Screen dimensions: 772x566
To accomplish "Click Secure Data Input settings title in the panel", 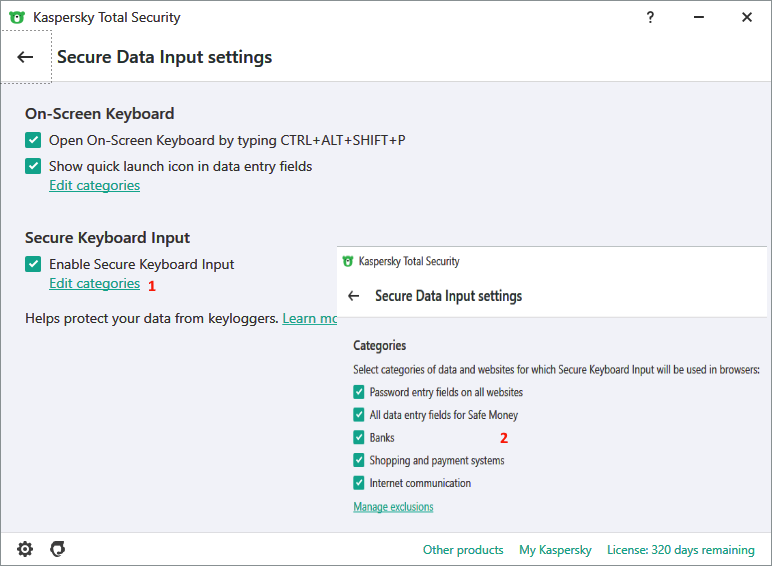I will point(449,296).
